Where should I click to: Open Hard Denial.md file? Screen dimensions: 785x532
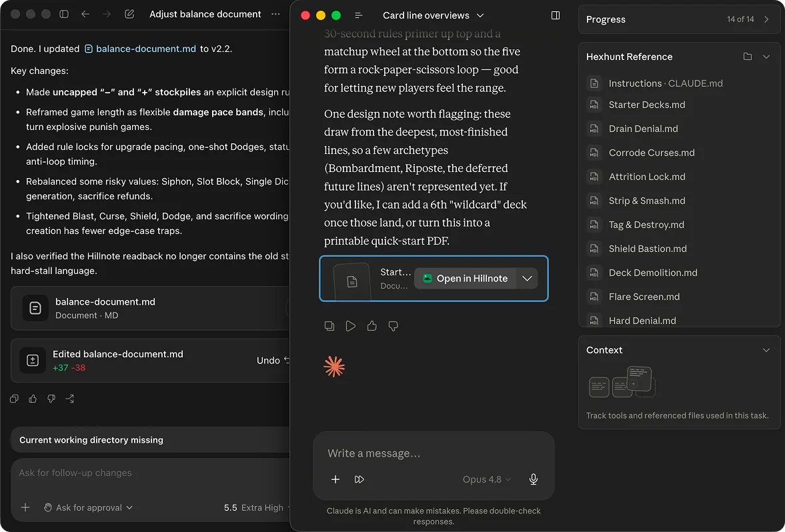632,321
